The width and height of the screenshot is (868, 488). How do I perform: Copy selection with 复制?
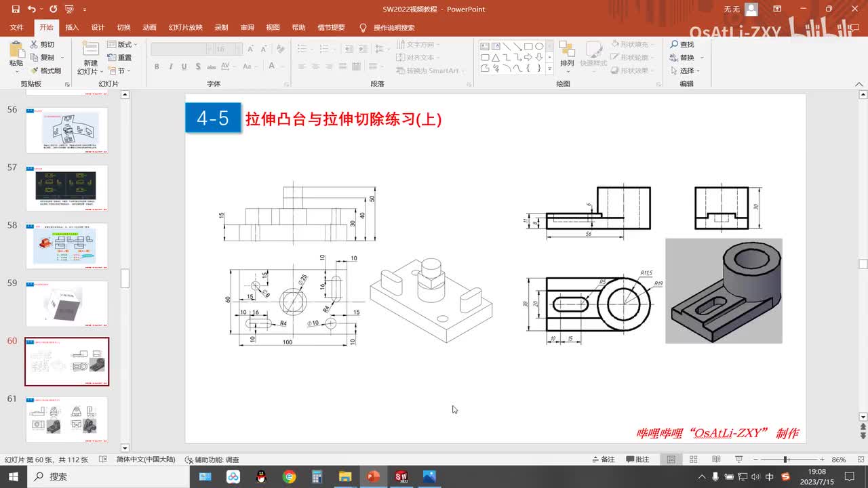pos(43,58)
